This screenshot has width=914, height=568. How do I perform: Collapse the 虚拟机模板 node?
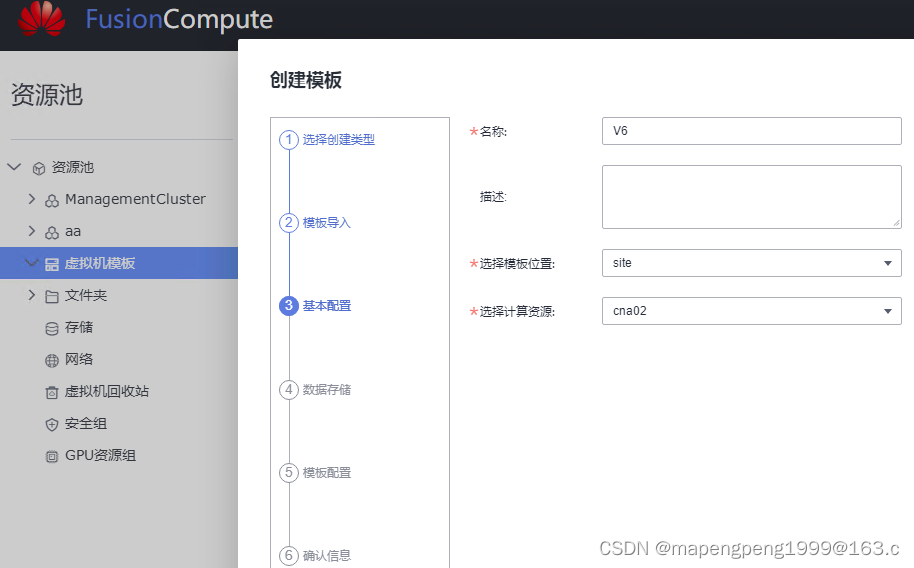coord(31,262)
